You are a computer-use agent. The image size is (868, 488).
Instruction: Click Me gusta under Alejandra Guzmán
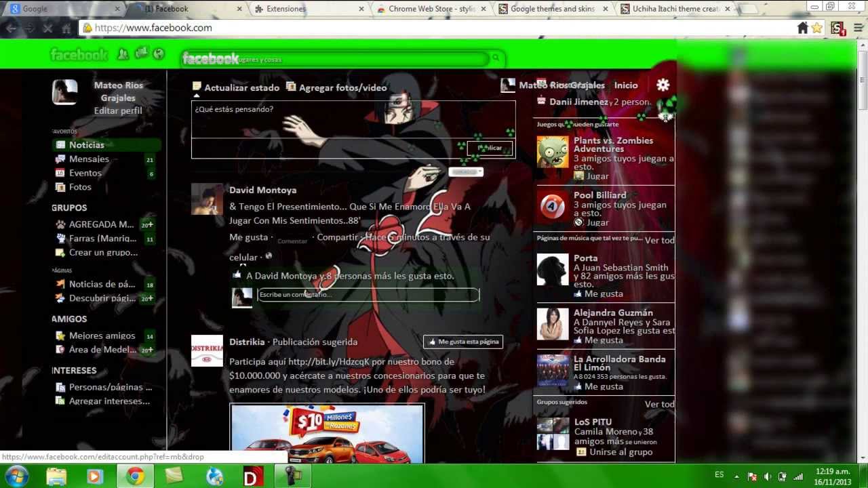pos(604,340)
